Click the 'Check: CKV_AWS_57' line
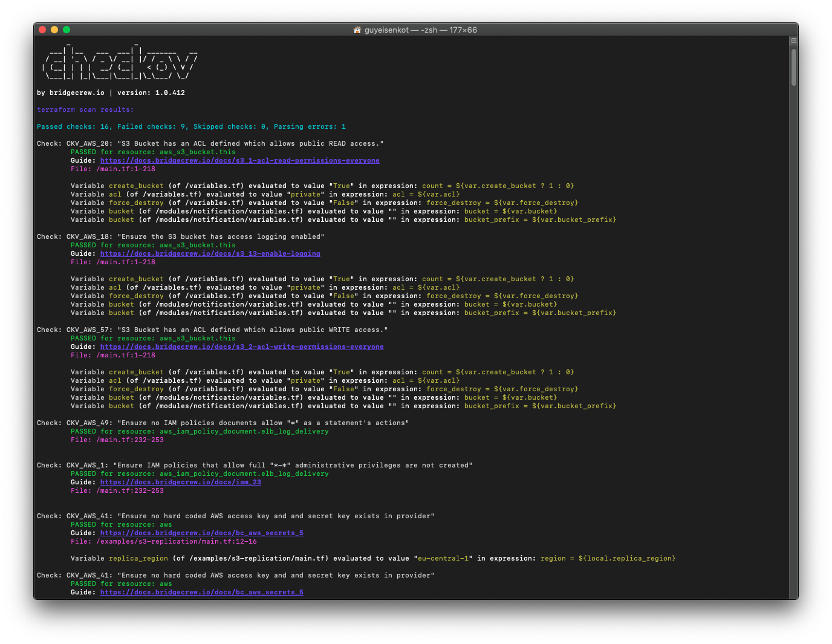The image size is (832, 644). [212, 330]
